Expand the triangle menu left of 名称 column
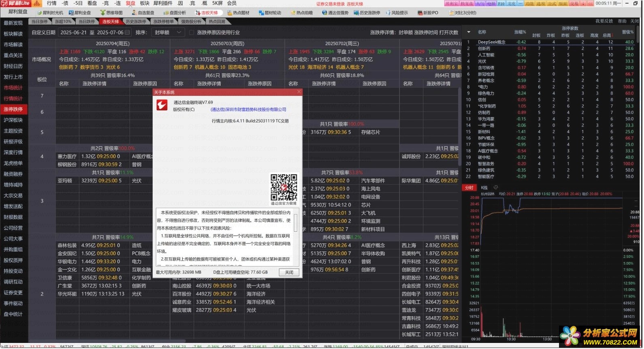644x349 pixels. coord(469,32)
